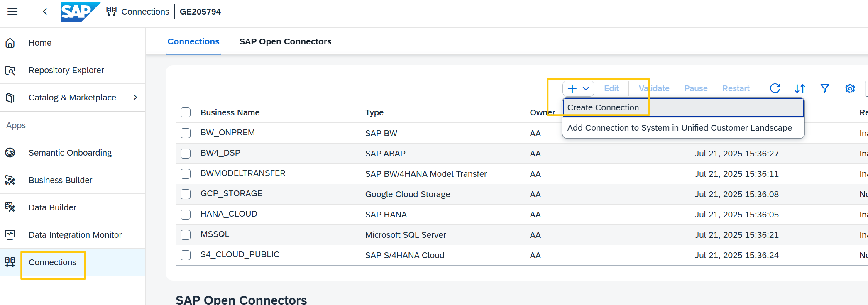
Task: Click the Jul 21, 2025 15:36:24 date cell
Action: click(737, 255)
